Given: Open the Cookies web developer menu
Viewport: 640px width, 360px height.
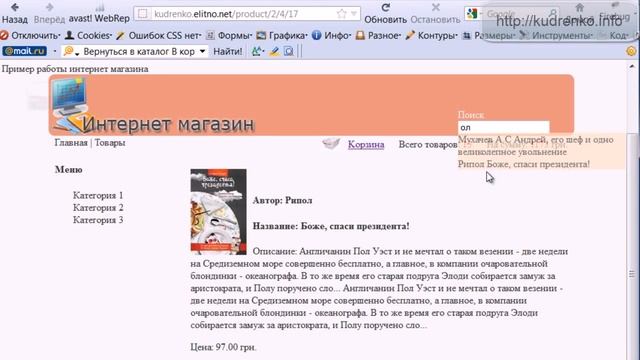Looking at the screenshot, I should (x=89, y=36).
